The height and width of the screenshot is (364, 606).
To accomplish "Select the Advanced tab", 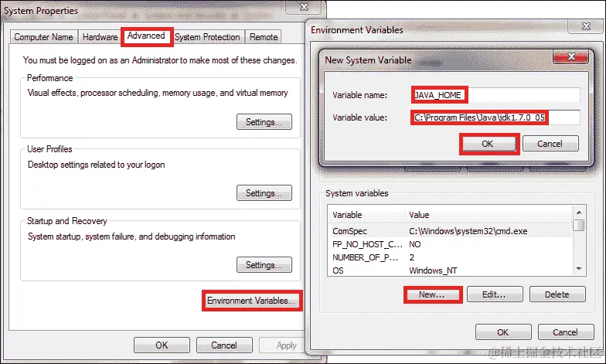I will click(x=147, y=36).
